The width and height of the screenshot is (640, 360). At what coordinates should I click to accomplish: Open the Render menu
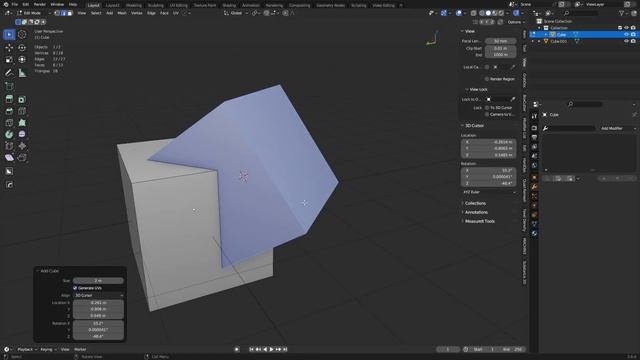click(x=40, y=4)
